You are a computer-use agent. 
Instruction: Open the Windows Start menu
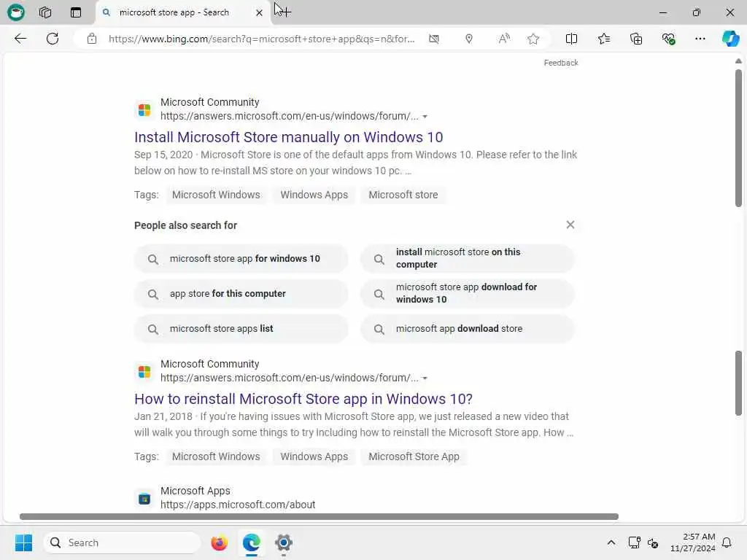pos(23,542)
